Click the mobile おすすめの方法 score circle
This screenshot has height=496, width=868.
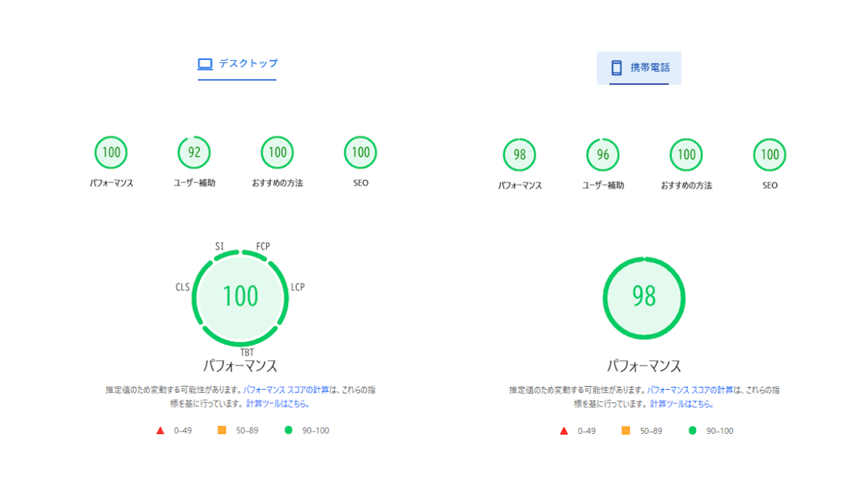point(685,154)
